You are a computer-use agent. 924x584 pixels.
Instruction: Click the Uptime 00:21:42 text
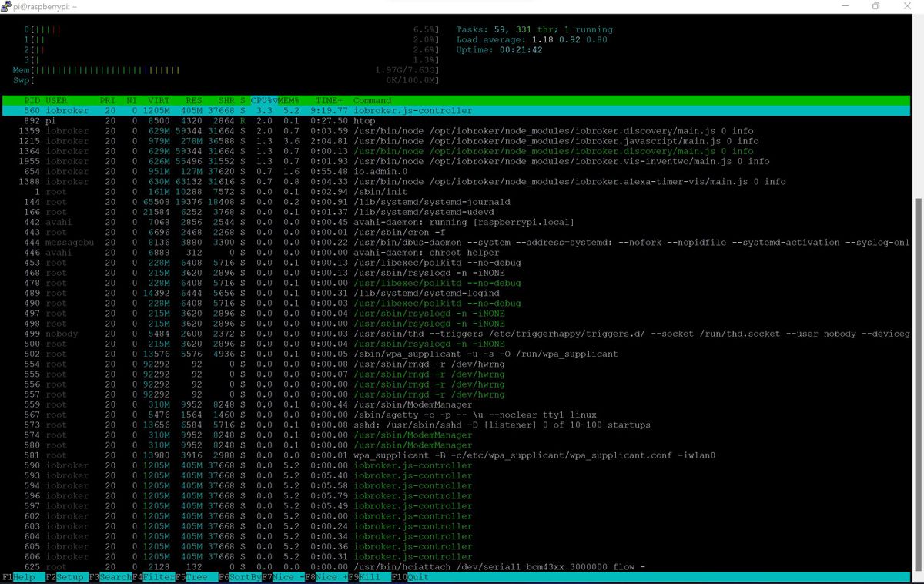[x=499, y=49]
